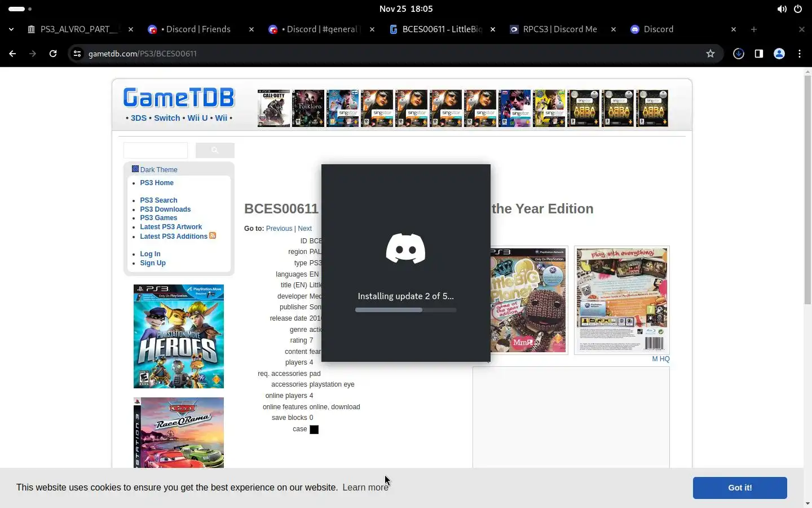Image resolution: width=812 pixels, height=508 pixels.
Task: Go to PS3 Home
Action: pos(157,183)
